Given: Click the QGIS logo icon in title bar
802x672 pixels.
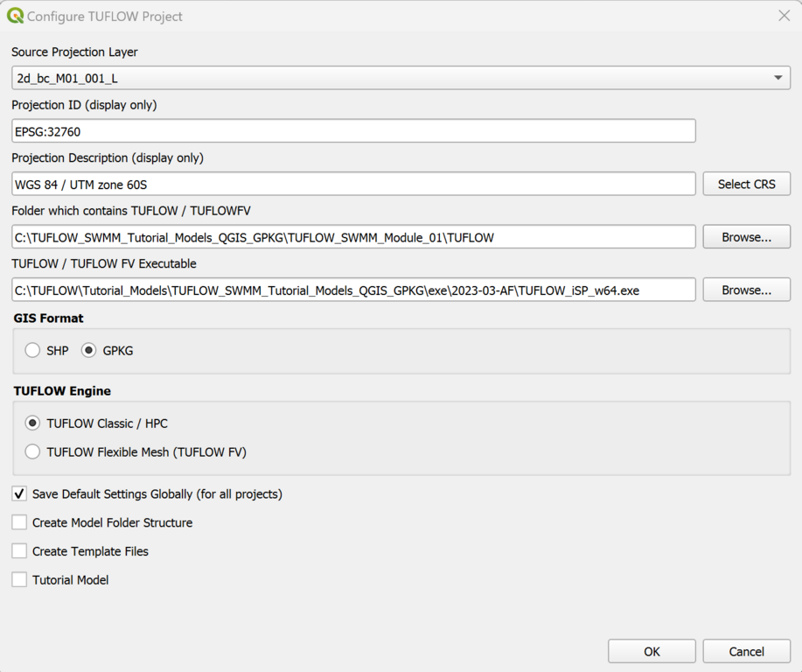Looking at the screenshot, I should [x=15, y=16].
